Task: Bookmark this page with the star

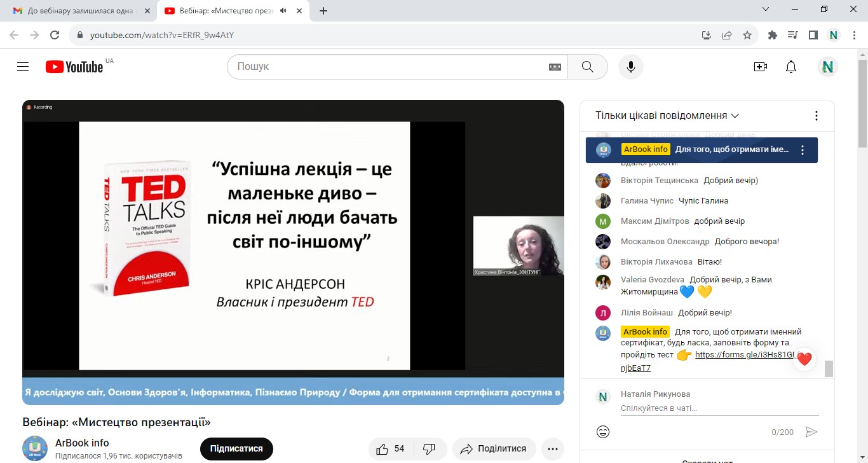Action: [747, 35]
